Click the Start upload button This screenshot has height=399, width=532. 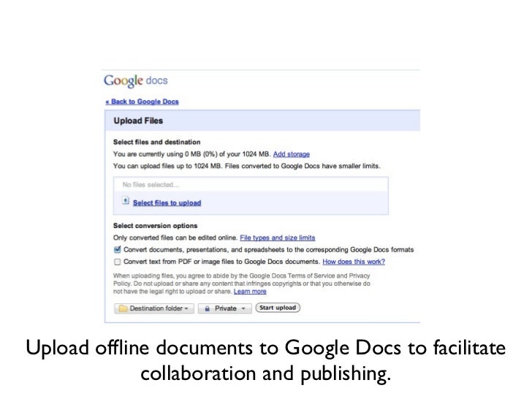pyautogui.click(x=278, y=308)
